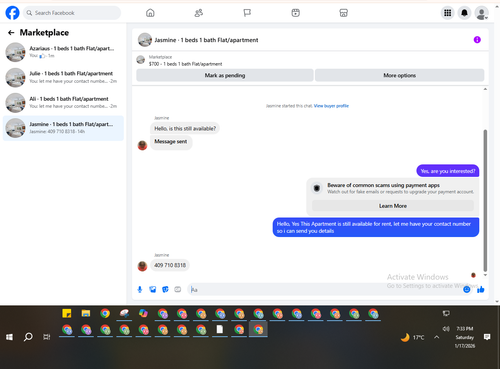Open conversation info purple icon
Image resolution: width=500 pixels, height=369 pixels.
click(x=477, y=40)
